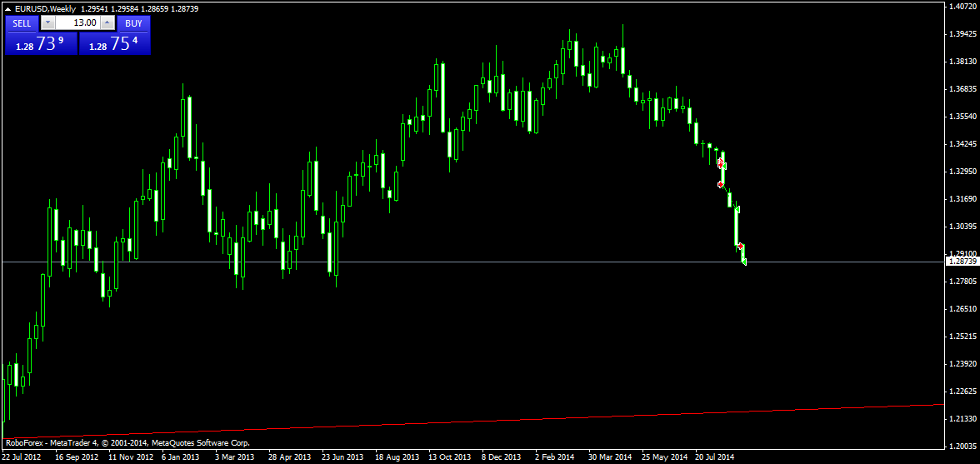
Task: Click the 1.39425 price axis label
Action: tap(962, 33)
